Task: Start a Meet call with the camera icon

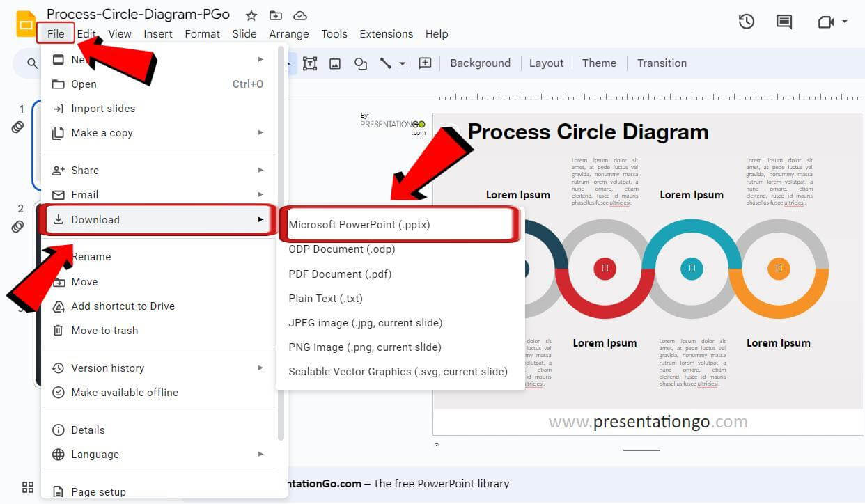Action: tap(825, 22)
